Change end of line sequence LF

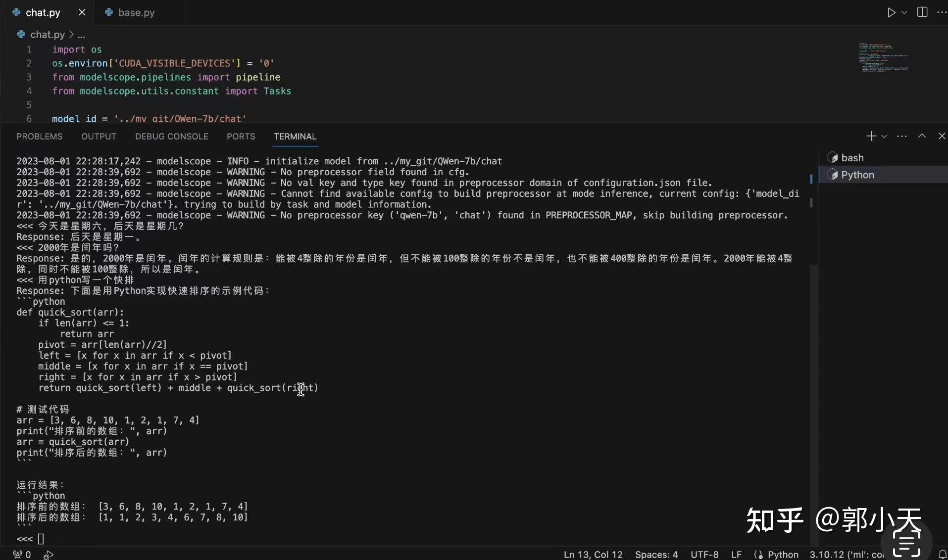coord(736,555)
